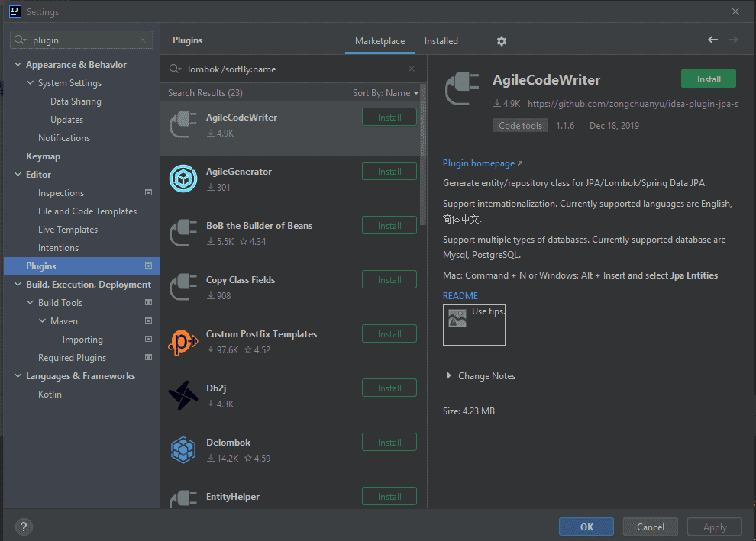This screenshot has height=541, width=756.
Task: Collapse the Appearance & Behavior tree node
Action: point(18,65)
